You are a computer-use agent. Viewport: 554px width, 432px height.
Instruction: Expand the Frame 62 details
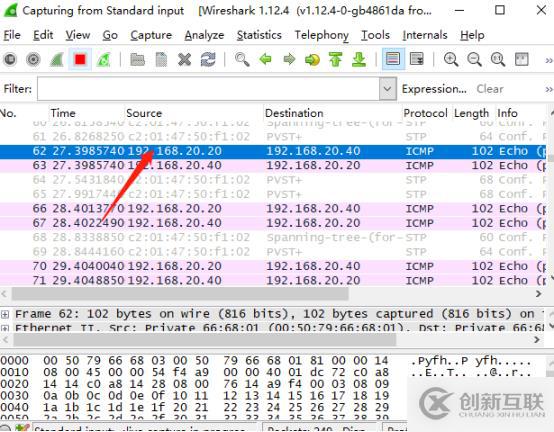point(5,314)
